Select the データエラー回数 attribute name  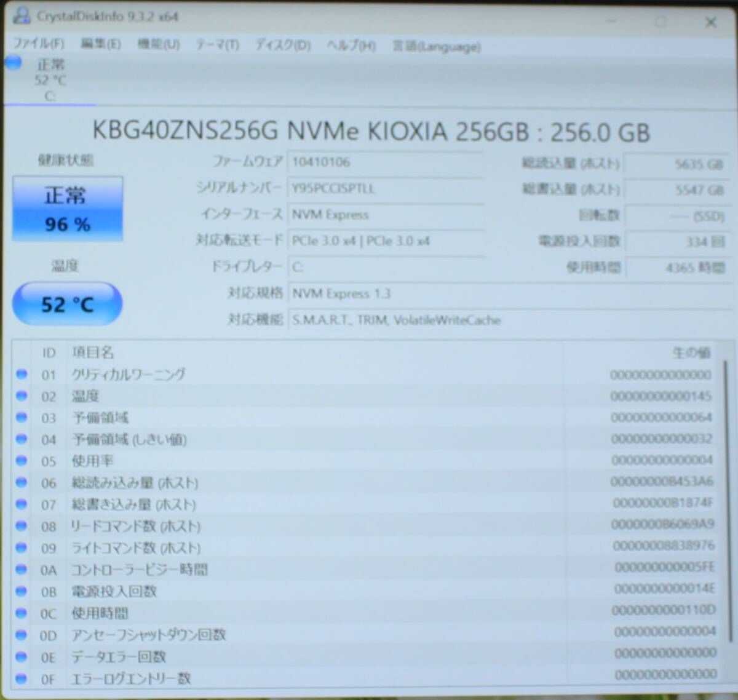(119, 657)
